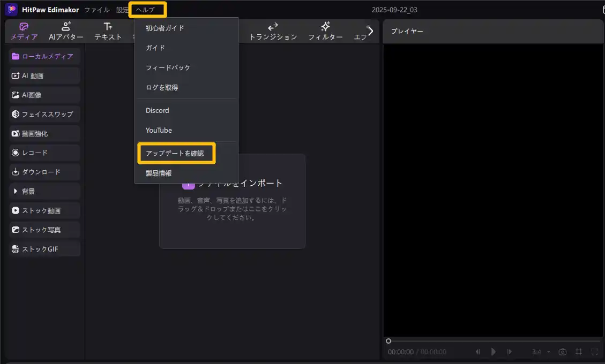The height and width of the screenshot is (364, 605).
Task: Click the project name 2025-09-22_03
Action: tap(394, 10)
